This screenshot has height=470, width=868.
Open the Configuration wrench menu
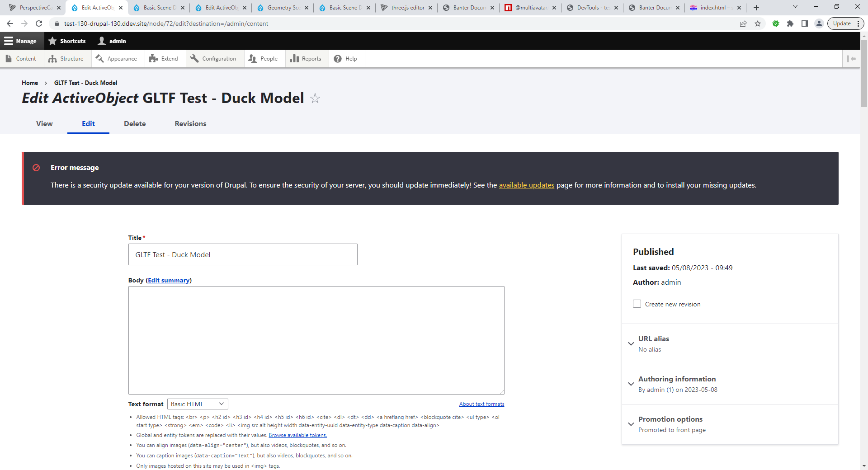[x=213, y=59]
